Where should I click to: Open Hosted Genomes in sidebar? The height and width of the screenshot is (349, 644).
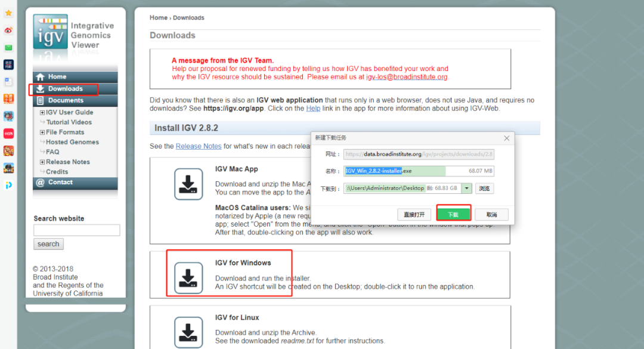click(72, 142)
